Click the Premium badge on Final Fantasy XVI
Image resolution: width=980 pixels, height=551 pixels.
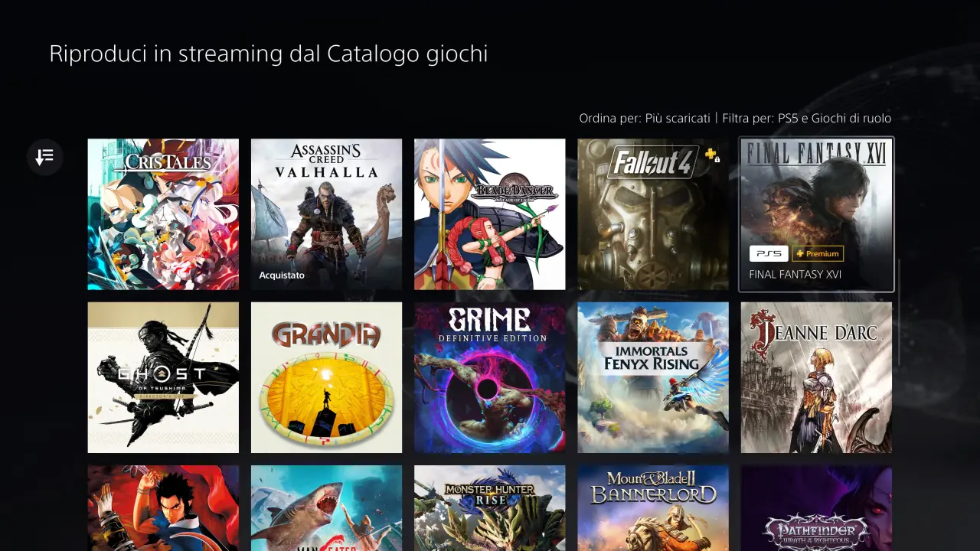tap(818, 253)
